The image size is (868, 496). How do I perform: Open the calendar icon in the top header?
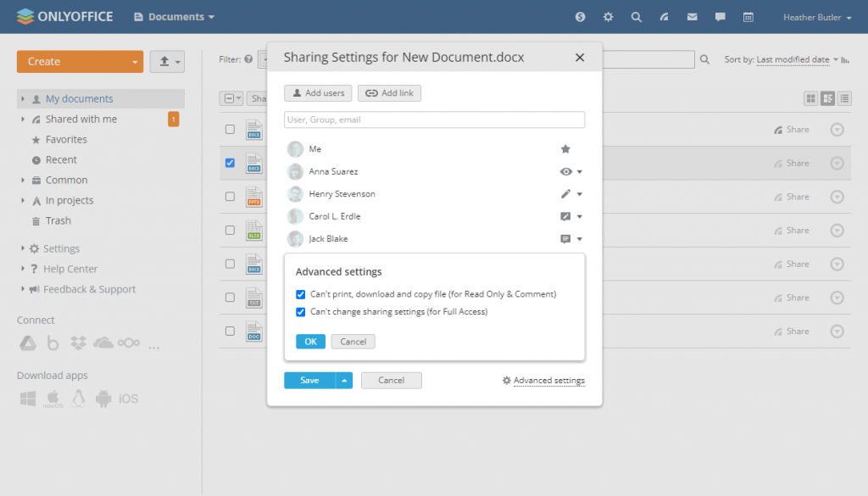747,16
